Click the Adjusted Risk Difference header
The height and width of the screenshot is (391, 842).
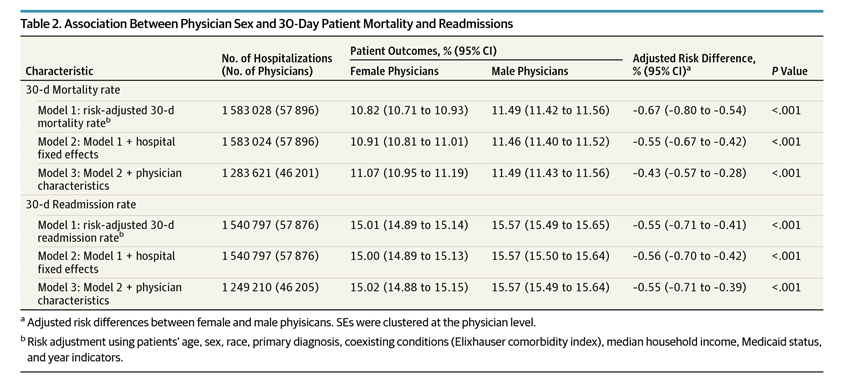pos(694,64)
